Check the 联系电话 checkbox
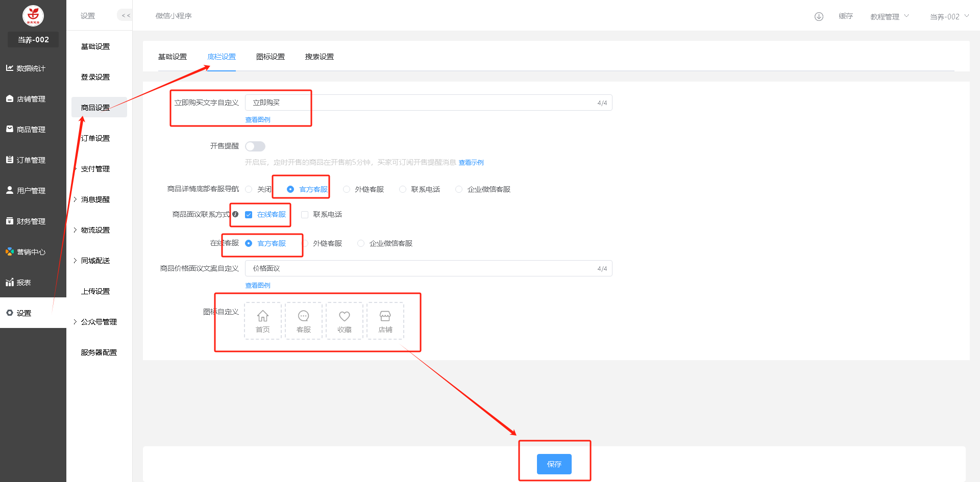This screenshot has width=980, height=482. pos(305,215)
